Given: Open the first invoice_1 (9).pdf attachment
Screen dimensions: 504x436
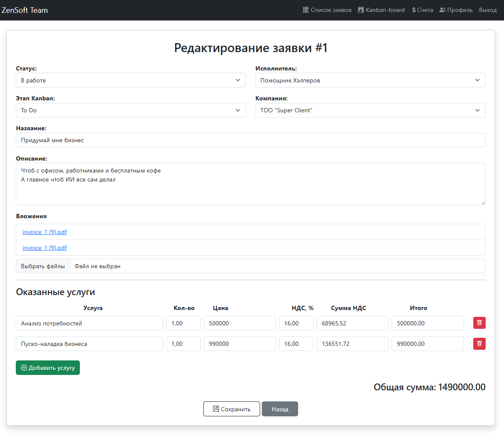Looking at the screenshot, I should [x=44, y=232].
